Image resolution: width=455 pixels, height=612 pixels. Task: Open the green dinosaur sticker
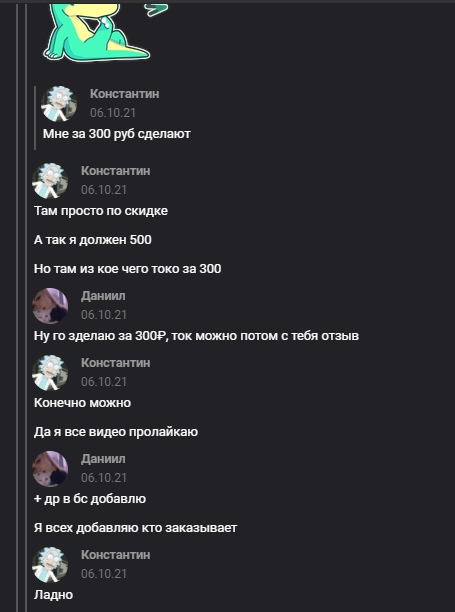(96, 32)
